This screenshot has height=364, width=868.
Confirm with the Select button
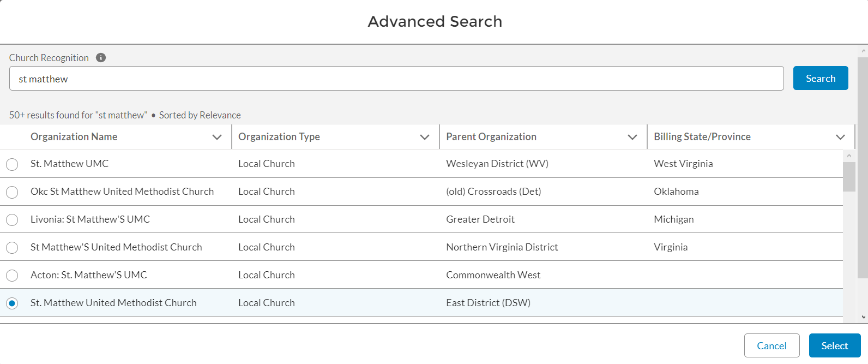834,346
